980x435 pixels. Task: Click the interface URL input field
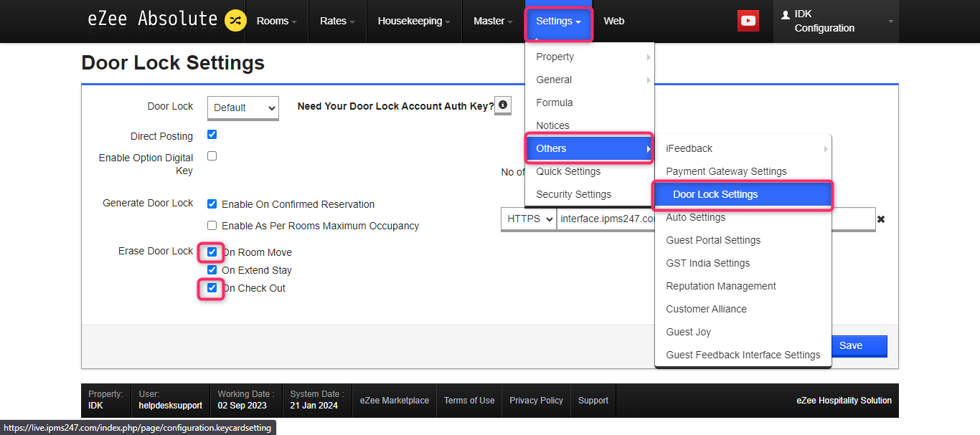point(716,219)
